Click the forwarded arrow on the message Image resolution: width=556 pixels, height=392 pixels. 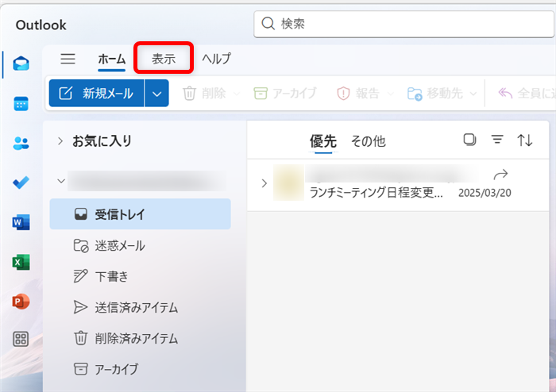500,175
